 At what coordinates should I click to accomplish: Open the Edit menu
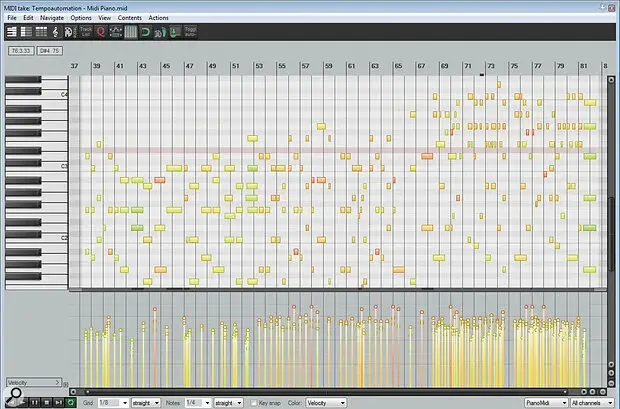(28, 18)
